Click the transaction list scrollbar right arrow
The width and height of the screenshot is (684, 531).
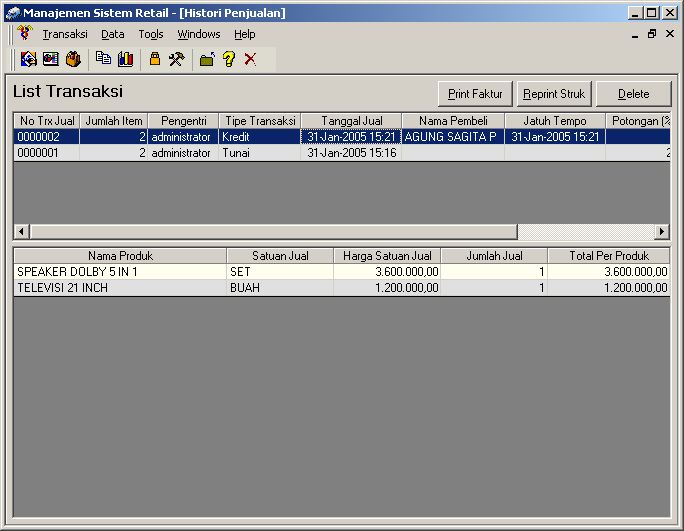coord(661,231)
